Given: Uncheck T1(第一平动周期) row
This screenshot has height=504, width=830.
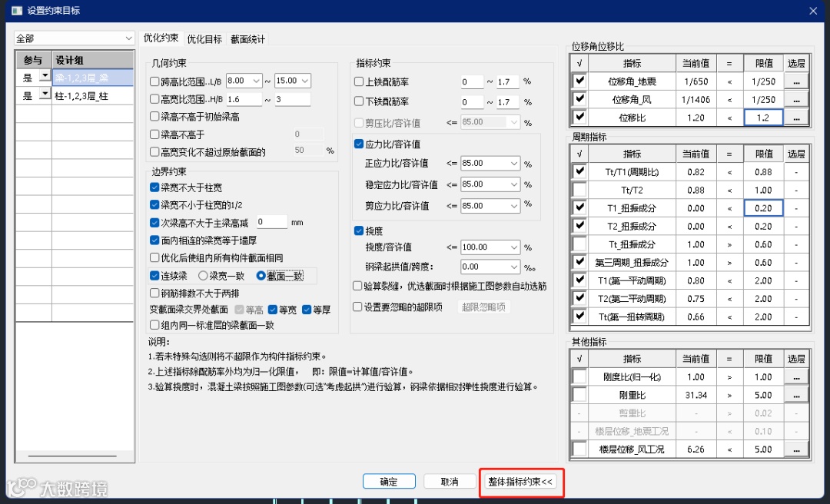Looking at the screenshot, I should [x=579, y=280].
